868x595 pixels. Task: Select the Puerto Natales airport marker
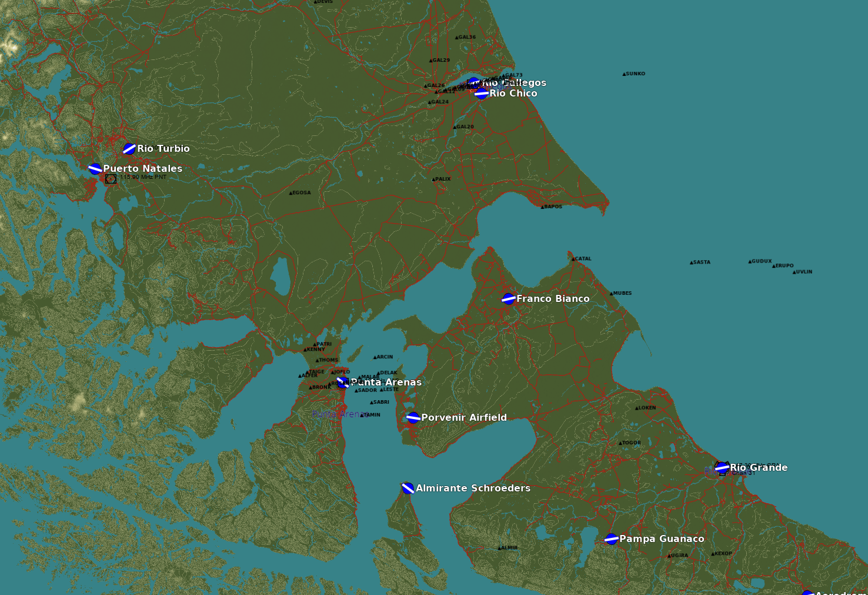pos(95,169)
